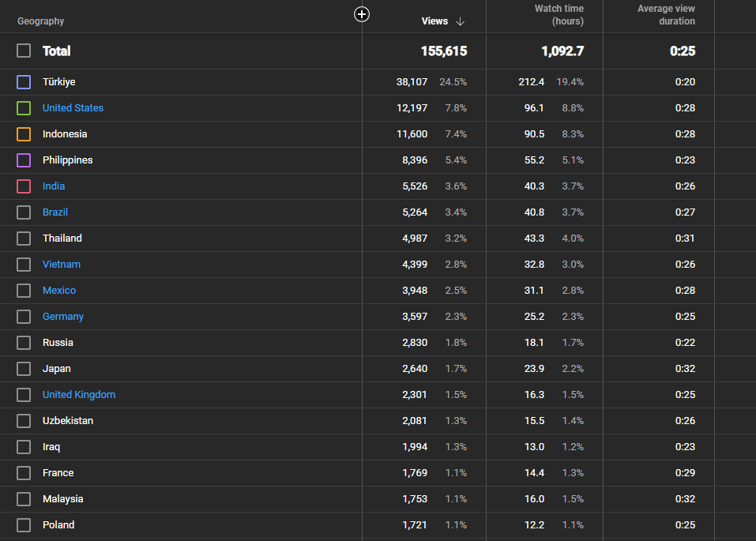Click the Views sort arrow icon
The height and width of the screenshot is (541, 756).
tap(461, 21)
